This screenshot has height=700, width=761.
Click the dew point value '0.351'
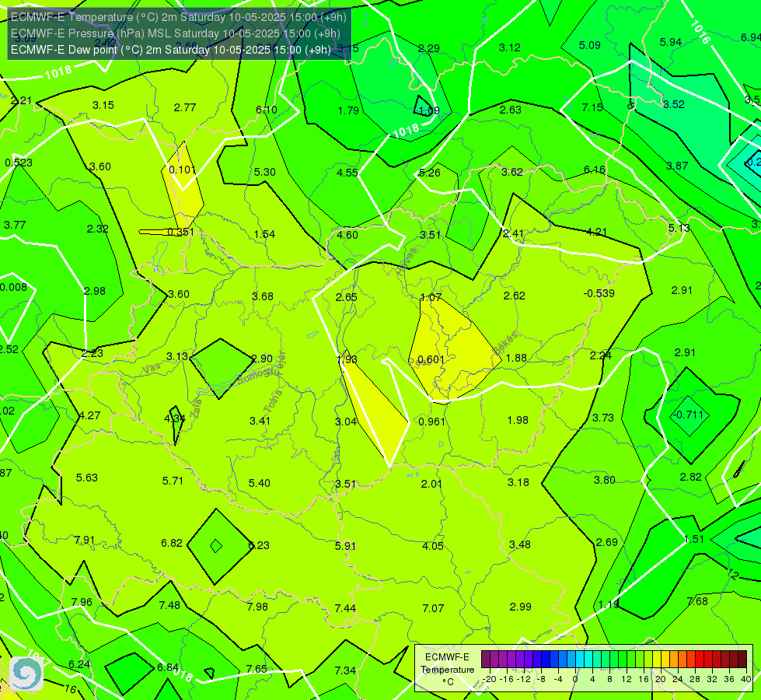pyautogui.click(x=180, y=232)
